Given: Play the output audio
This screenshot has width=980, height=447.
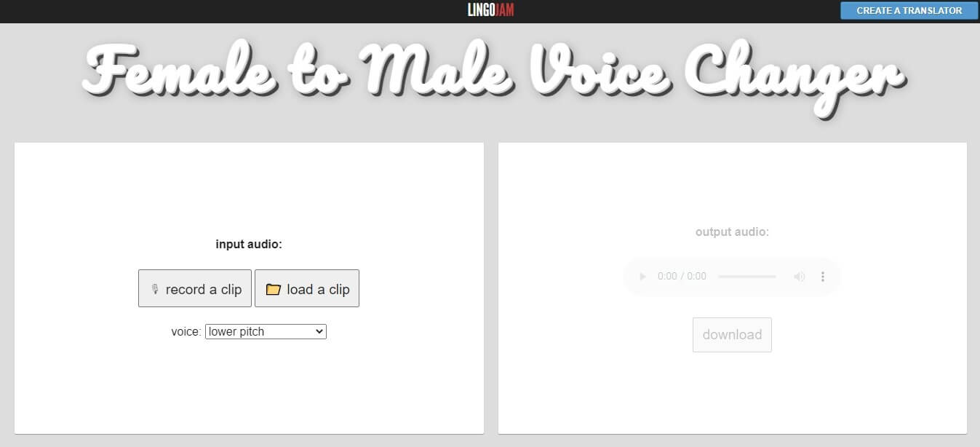Looking at the screenshot, I should pyautogui.click(x=642, y=277).
